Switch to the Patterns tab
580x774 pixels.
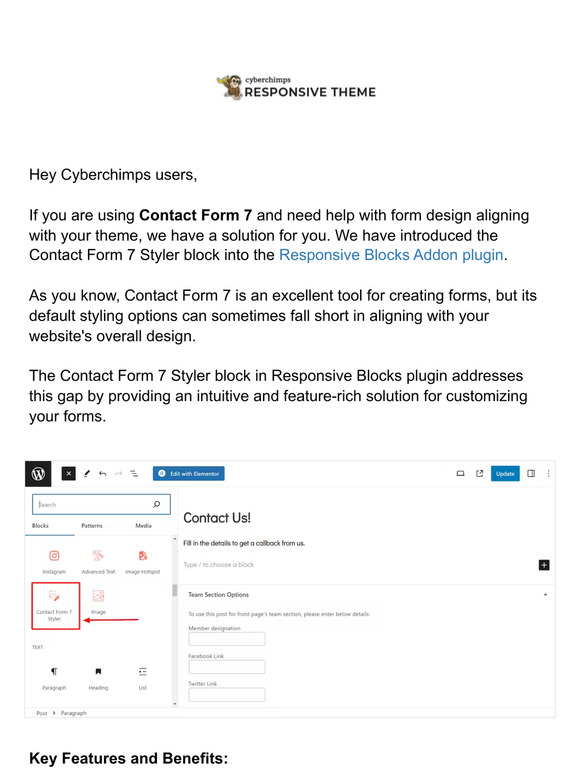(92, 526)
